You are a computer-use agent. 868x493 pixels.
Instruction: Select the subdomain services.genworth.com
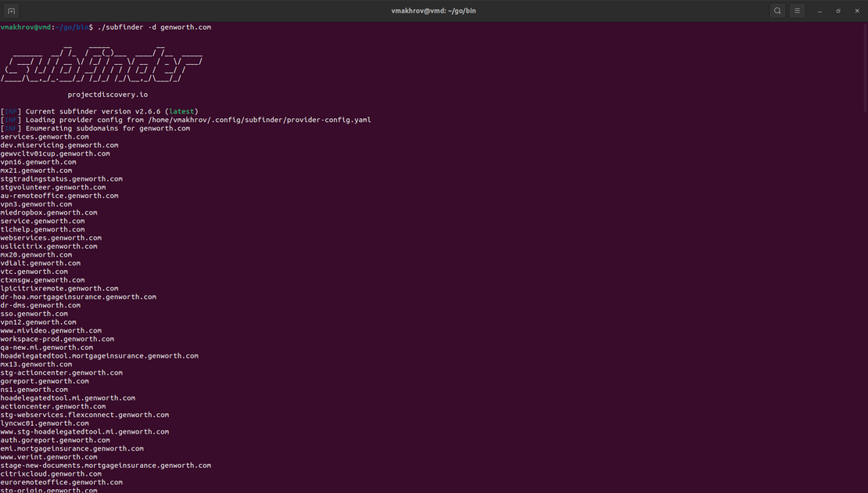click(44, 136)
